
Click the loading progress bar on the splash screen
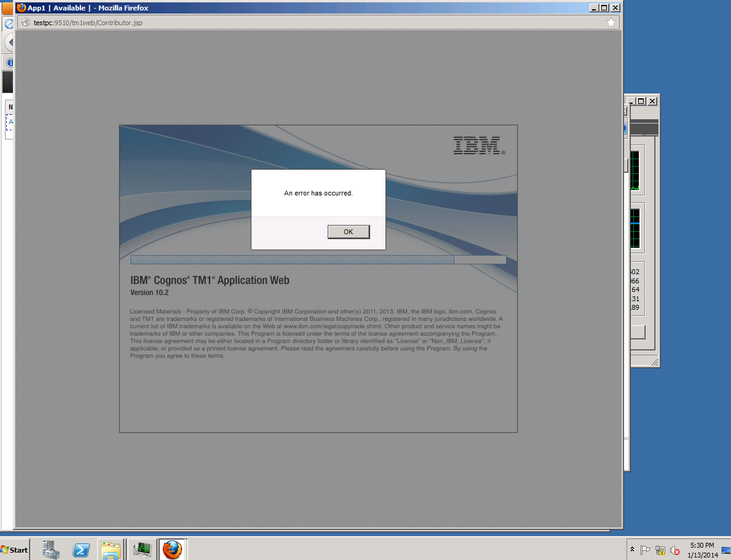[318, 260]
